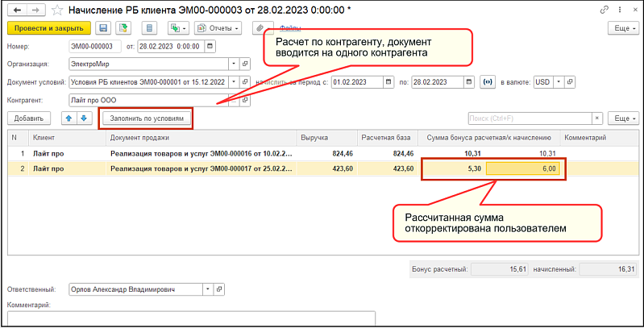This screenshot has height=328, width=644.
Task: Click the Документ условий input field
Action: coord(149,82)
